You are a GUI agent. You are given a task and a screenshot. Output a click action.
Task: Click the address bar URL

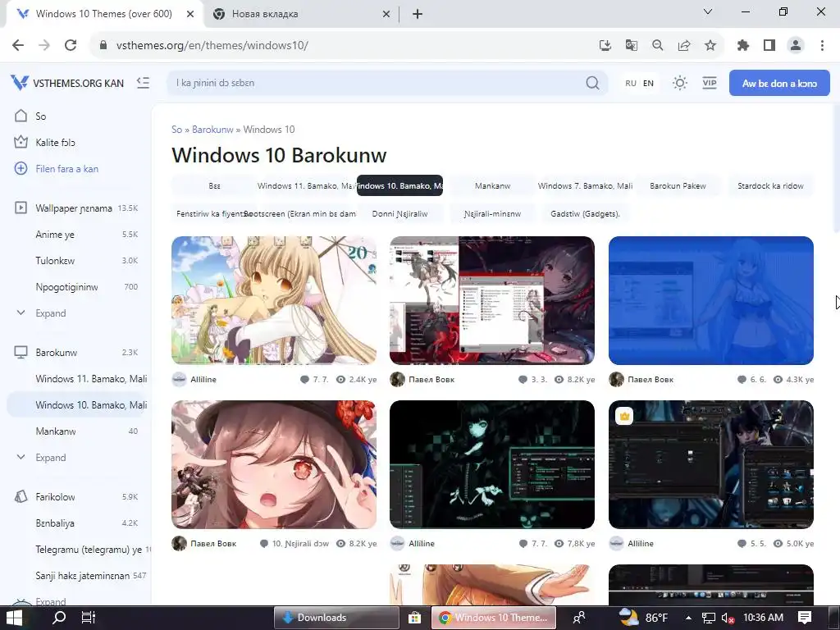pyautogui.click(x=212, y=45)
